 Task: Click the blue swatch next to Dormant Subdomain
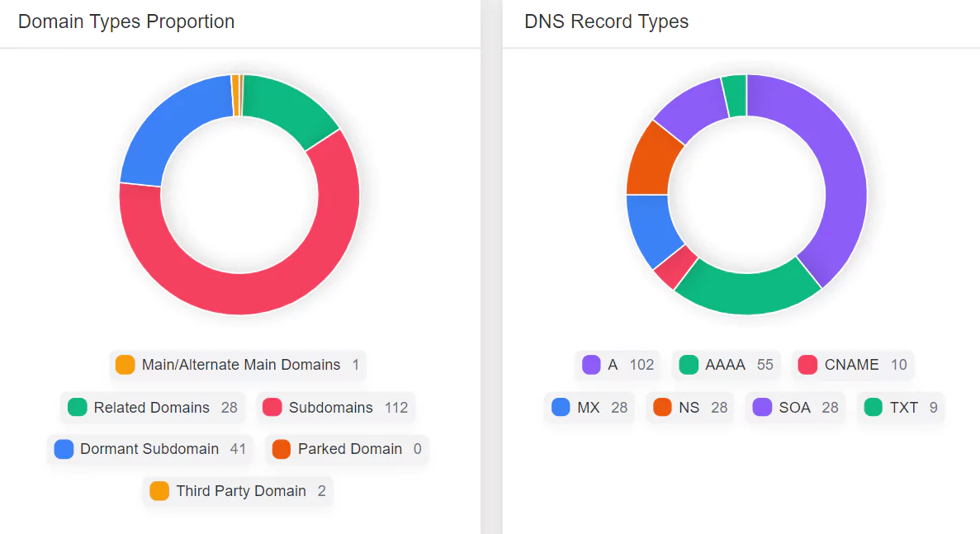coord(64,449)
